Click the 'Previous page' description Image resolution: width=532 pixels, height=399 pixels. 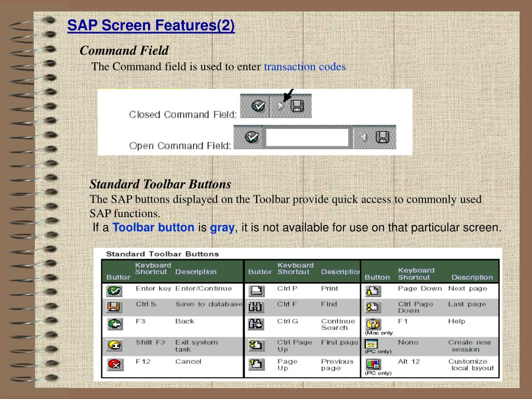[x=337, y=365]
